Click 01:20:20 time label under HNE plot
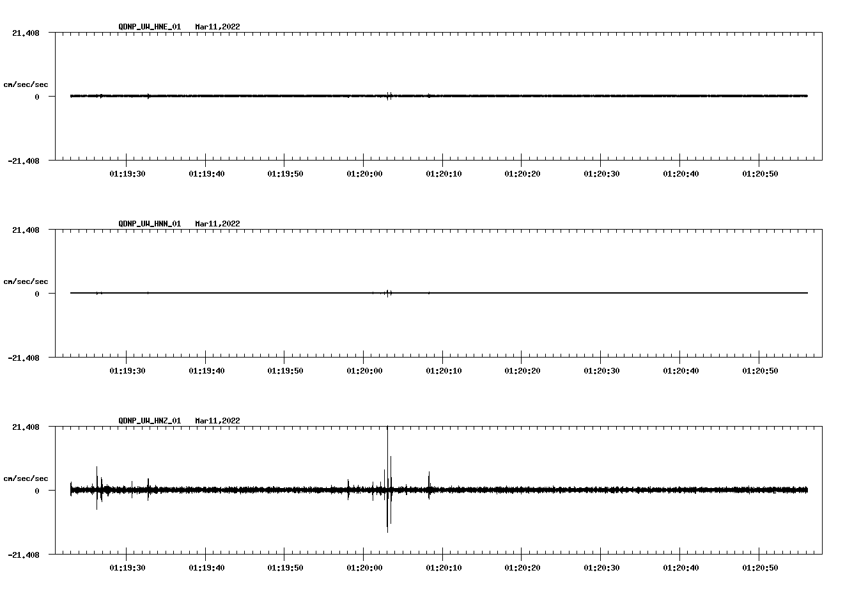Viewport: 868px width, 591px height. 522,174
